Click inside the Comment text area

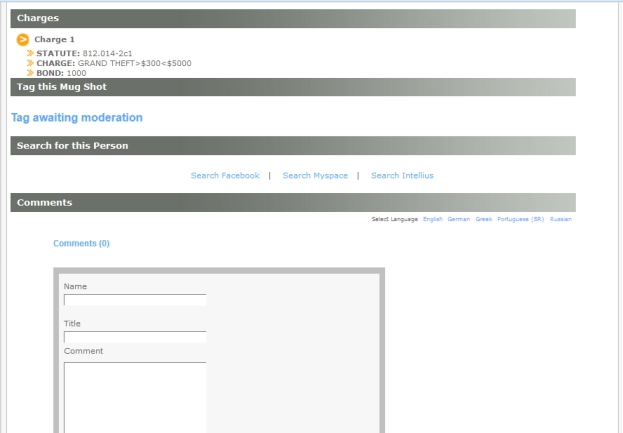click(135, 397)
